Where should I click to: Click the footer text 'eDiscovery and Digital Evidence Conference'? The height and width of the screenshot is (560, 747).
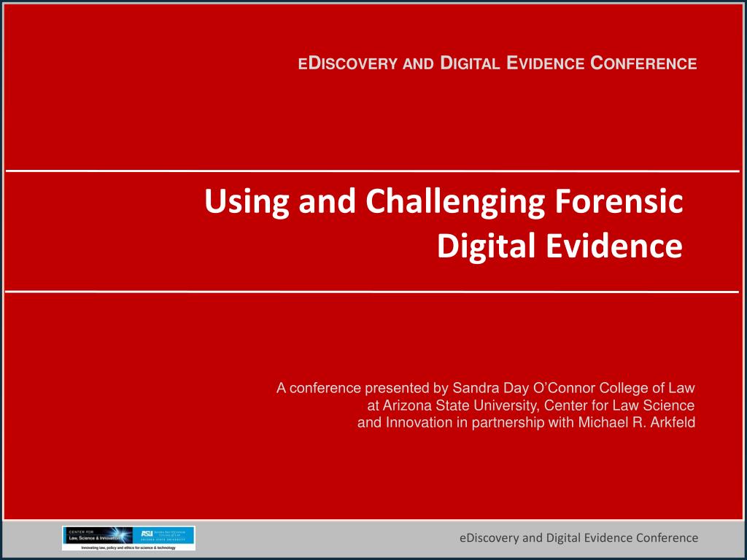coord(578,538)
